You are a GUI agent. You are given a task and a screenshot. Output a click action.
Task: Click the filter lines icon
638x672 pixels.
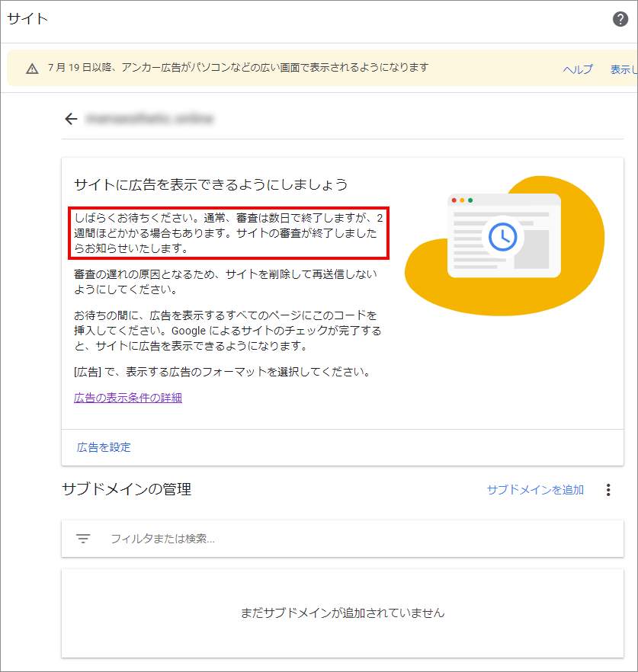[83, 539]
